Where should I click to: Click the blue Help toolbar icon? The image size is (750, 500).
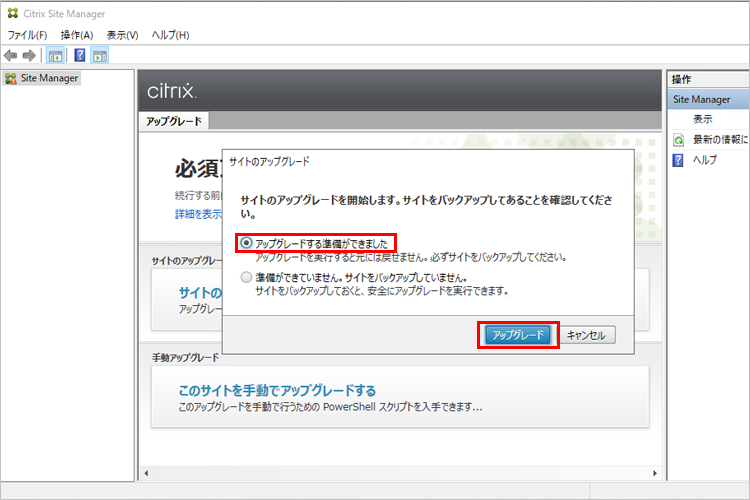[80, 55]
